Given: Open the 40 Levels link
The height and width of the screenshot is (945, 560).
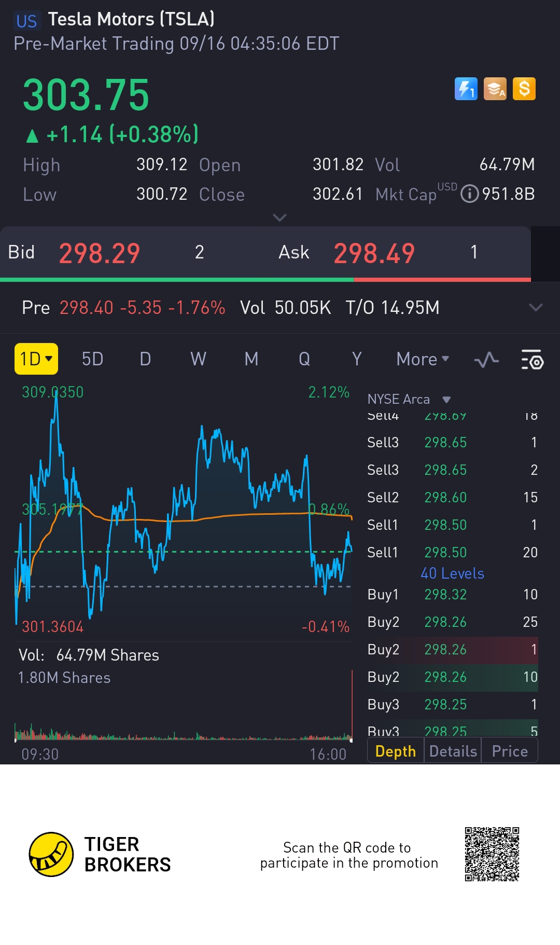Looking at the screenshot, I should 452,573.
